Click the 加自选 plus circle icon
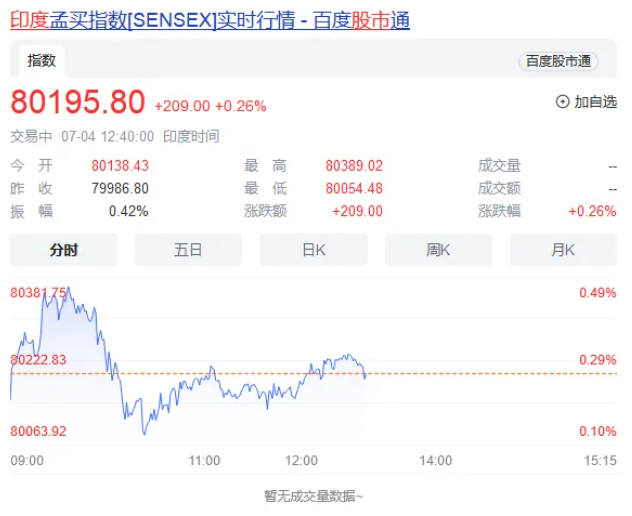The image size is (632, 516). 562,102
